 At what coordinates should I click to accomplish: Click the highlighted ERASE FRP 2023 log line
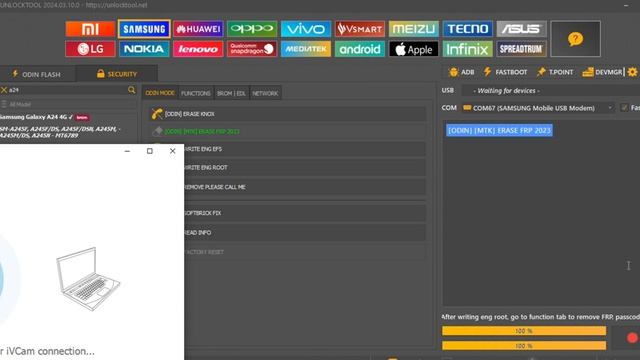[x=499, y=130]
